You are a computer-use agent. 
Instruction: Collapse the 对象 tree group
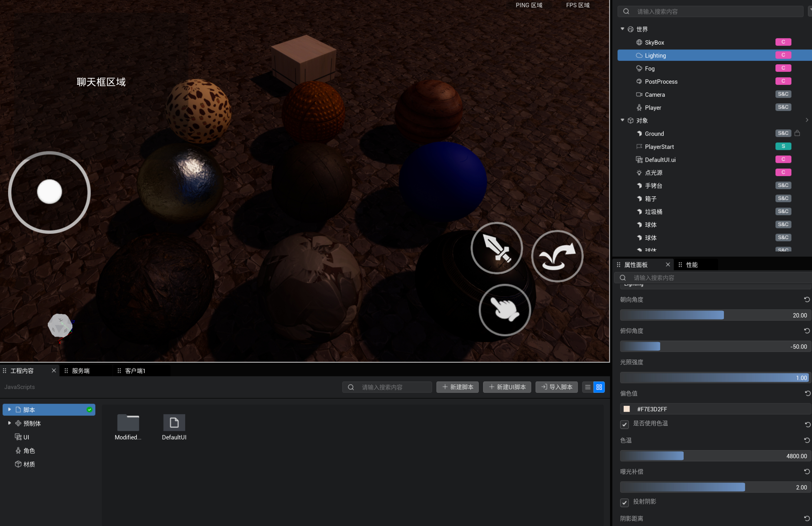click(x=622, y=120)
